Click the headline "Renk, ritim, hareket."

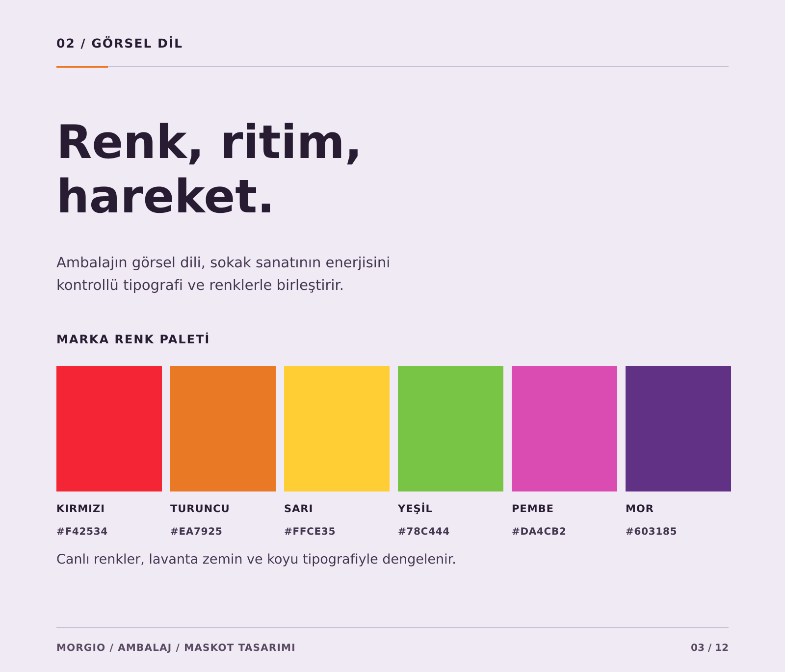(x=209, y=169)
